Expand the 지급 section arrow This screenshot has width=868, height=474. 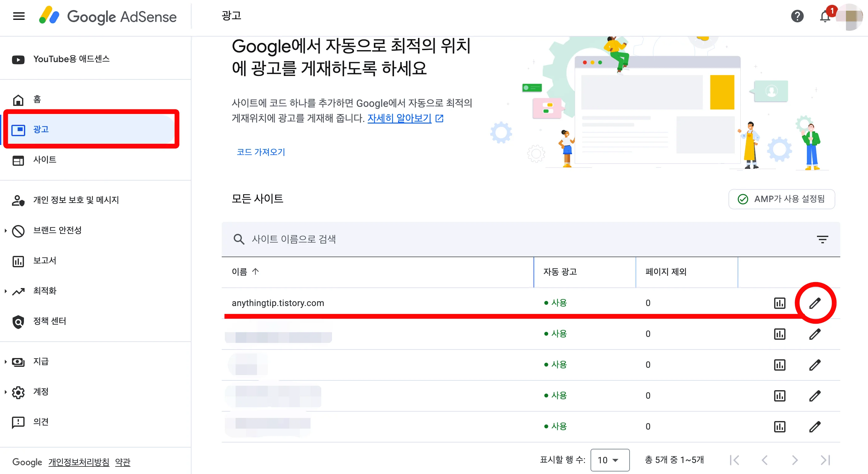click(x=6, y=362)
